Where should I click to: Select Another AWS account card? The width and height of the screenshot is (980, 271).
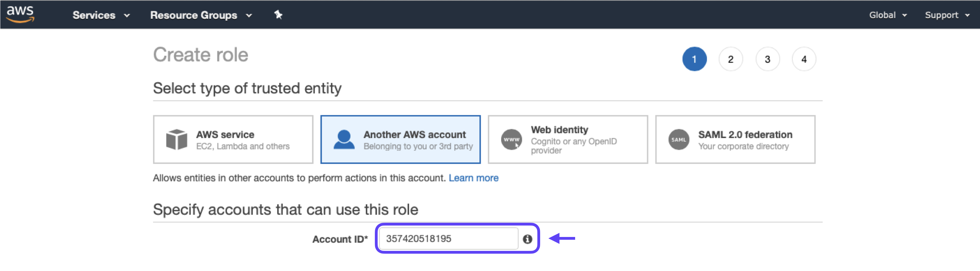(x=401, y=140)
